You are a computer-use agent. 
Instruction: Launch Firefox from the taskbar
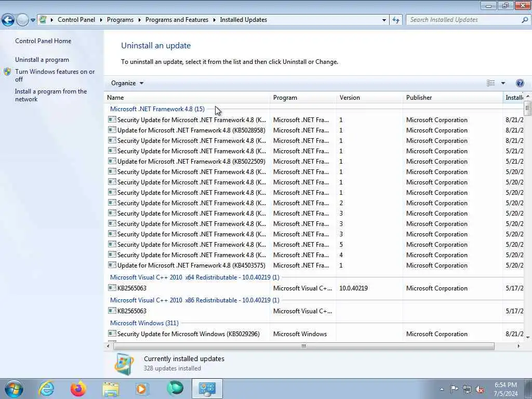(78, 389)
